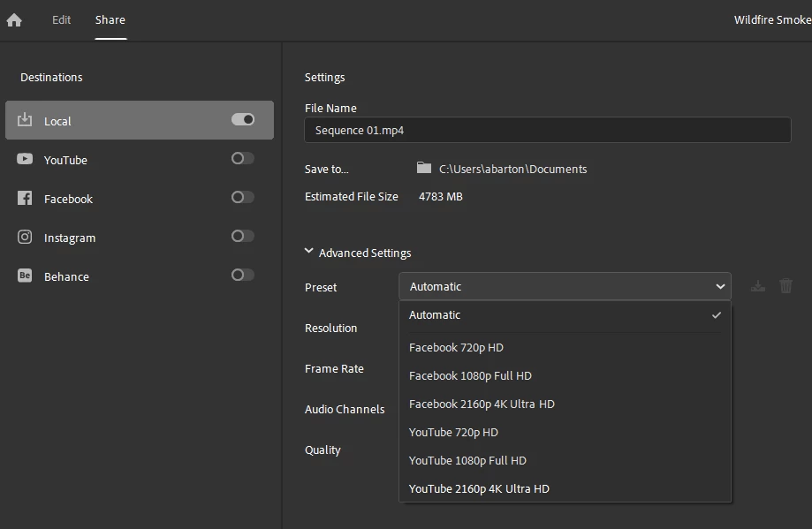This screenshot has height=529, width=812.
Task: Click the Home icon
Action: 14,20
